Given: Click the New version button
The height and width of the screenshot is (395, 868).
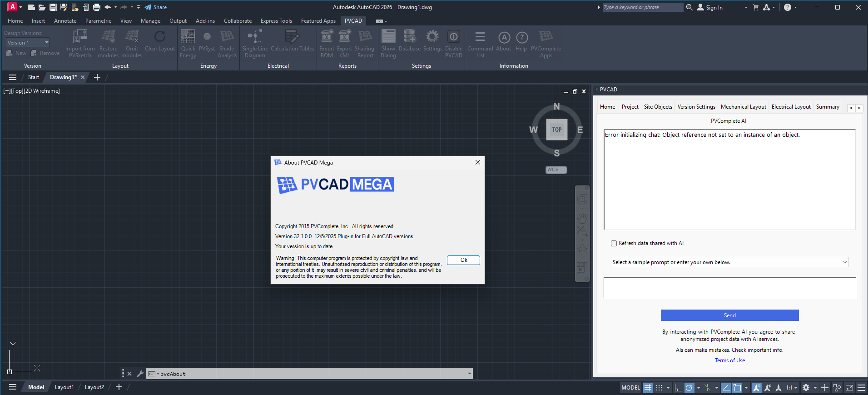Looking at the screenshot, I should coord(16,53).
